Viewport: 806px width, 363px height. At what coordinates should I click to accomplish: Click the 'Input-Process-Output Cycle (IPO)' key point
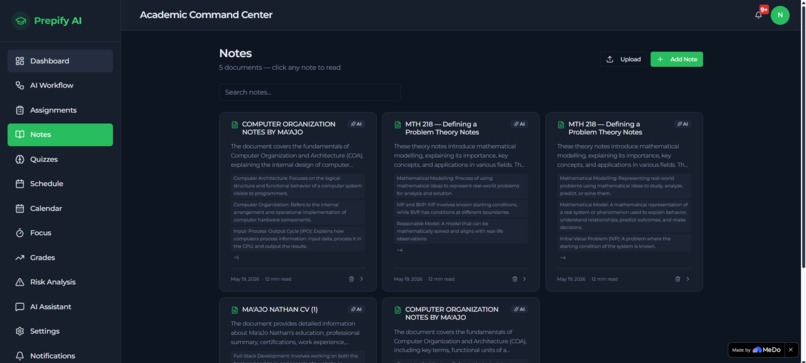point(298,239)
